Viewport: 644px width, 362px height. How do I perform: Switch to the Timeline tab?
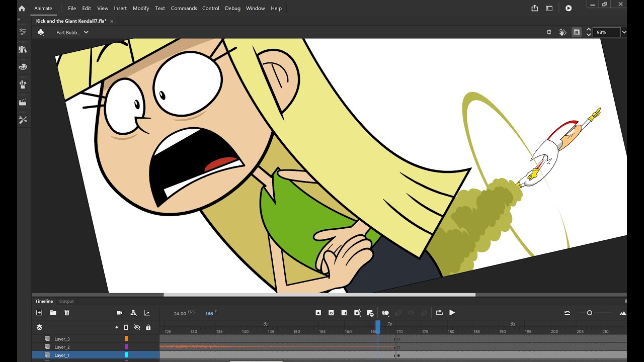(44, 301)
